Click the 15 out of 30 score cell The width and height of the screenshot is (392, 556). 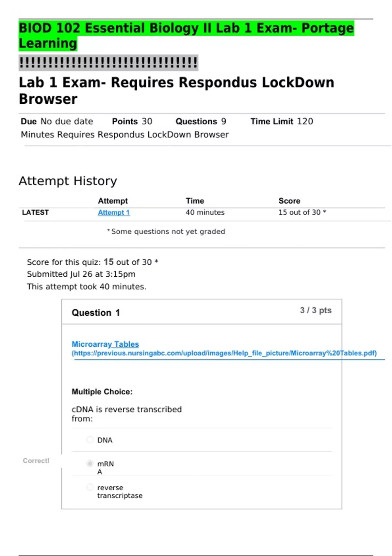tap(302, 213)
